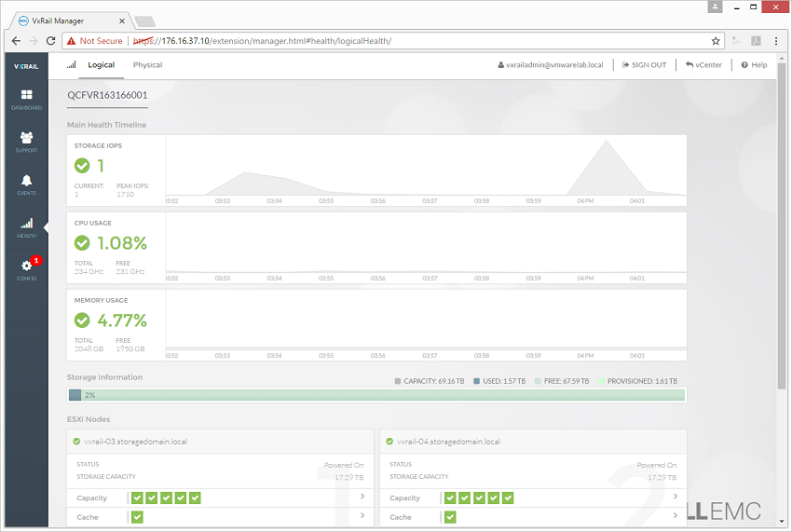Click fifth Capacity disk check for vxrail-03
This screenshot has width=792, height=532.
pos(195,498)
